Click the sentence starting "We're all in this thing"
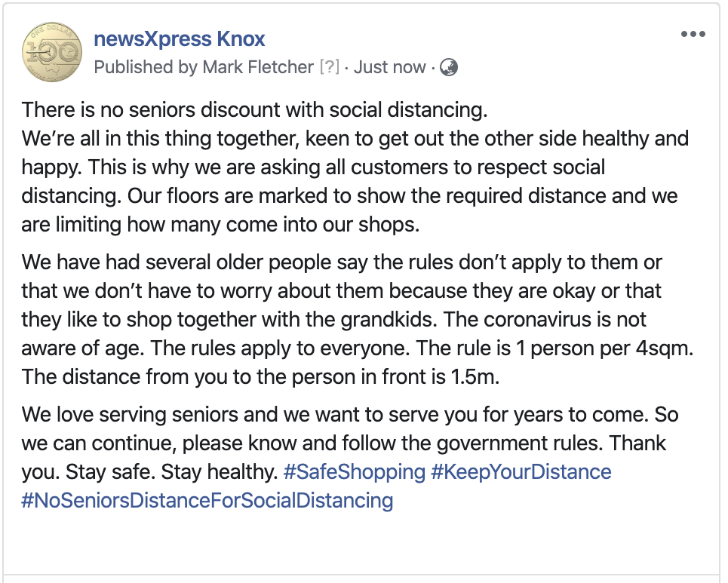 pyautogui.click(x=355, y=139)
